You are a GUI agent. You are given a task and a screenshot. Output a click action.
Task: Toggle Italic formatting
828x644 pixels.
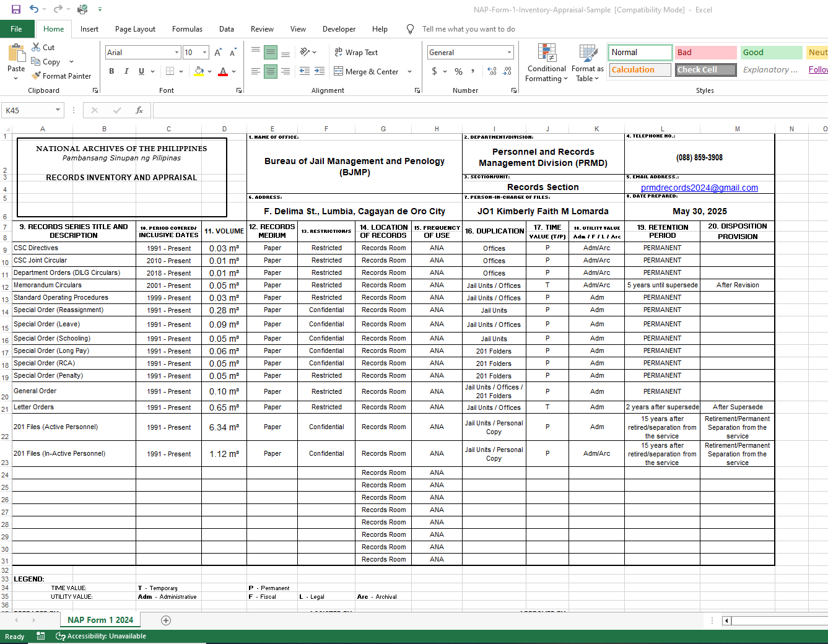(x=126, y=71)
